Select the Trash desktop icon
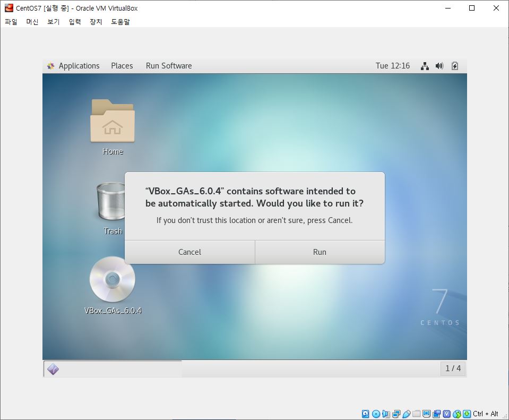509x420 pixels. [111, 201]
